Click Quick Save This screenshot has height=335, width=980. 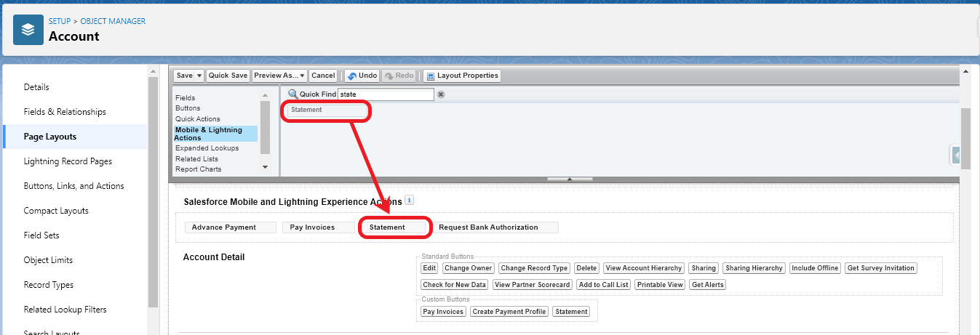[x=228, y=76]
